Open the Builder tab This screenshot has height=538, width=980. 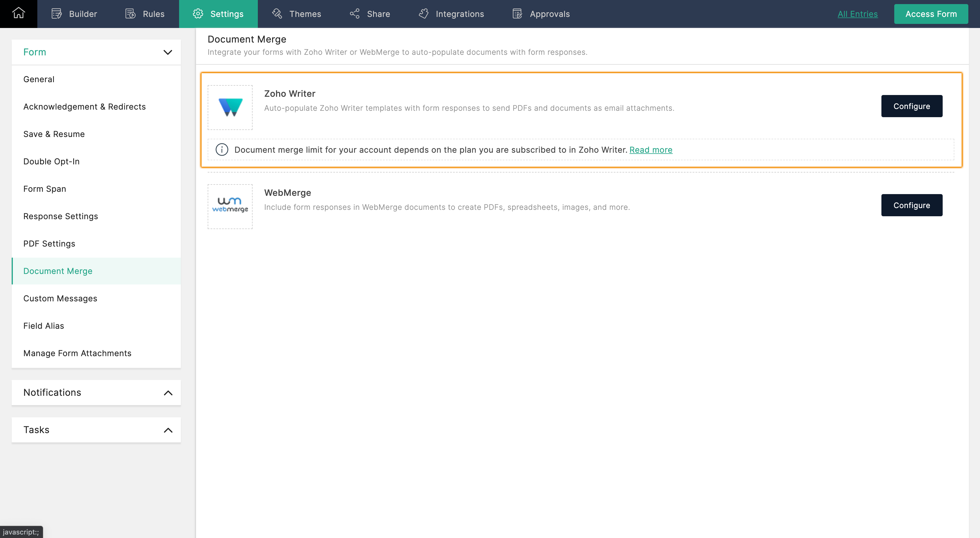pos(74,14)
